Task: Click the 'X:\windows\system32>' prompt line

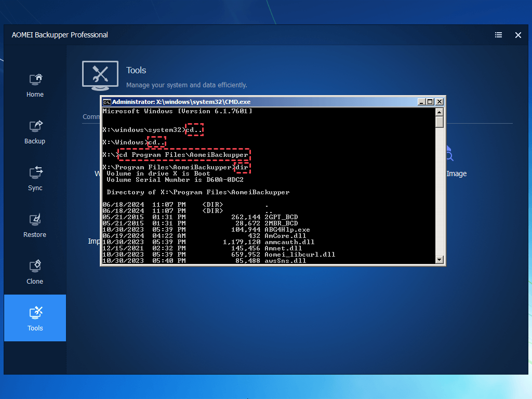Action: coord(153,130)
